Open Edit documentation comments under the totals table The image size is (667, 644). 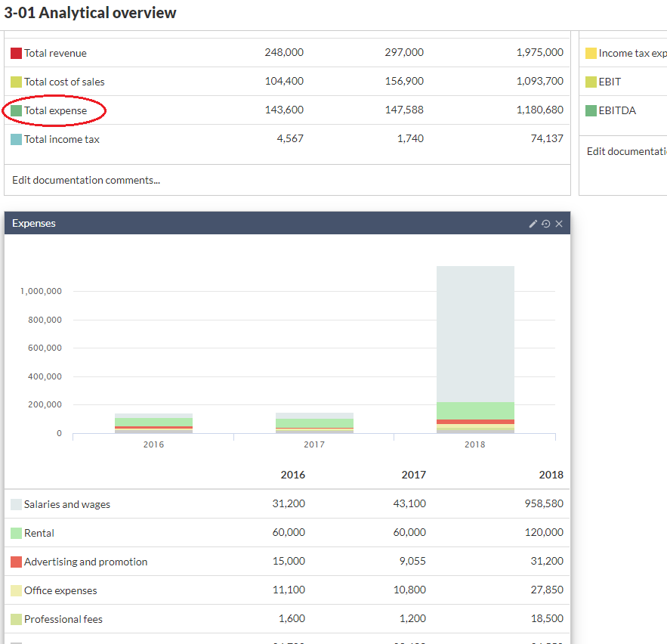86,180
